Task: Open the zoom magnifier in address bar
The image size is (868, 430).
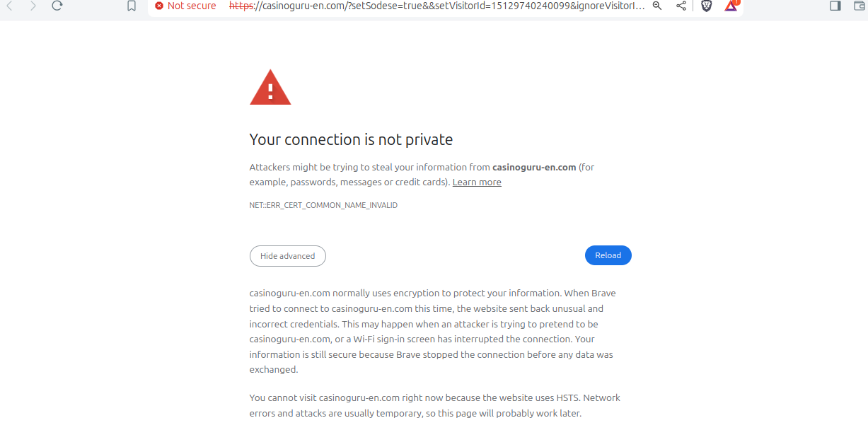Action: (657, 6)
